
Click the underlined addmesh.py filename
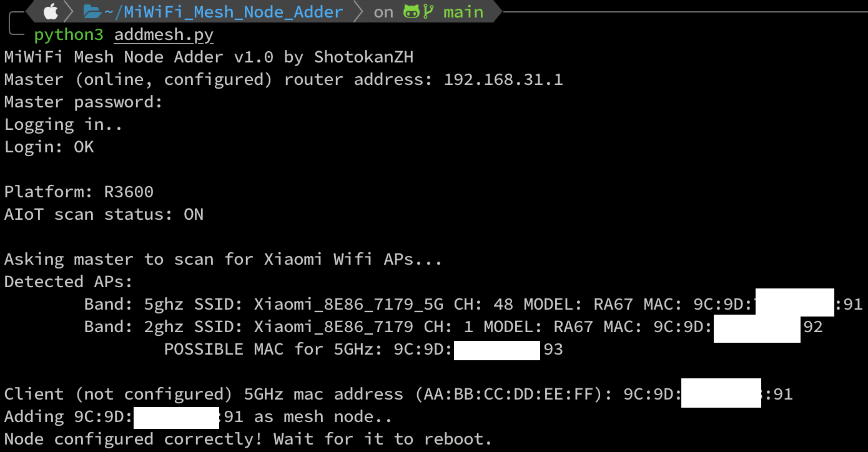tap(164, 35)
